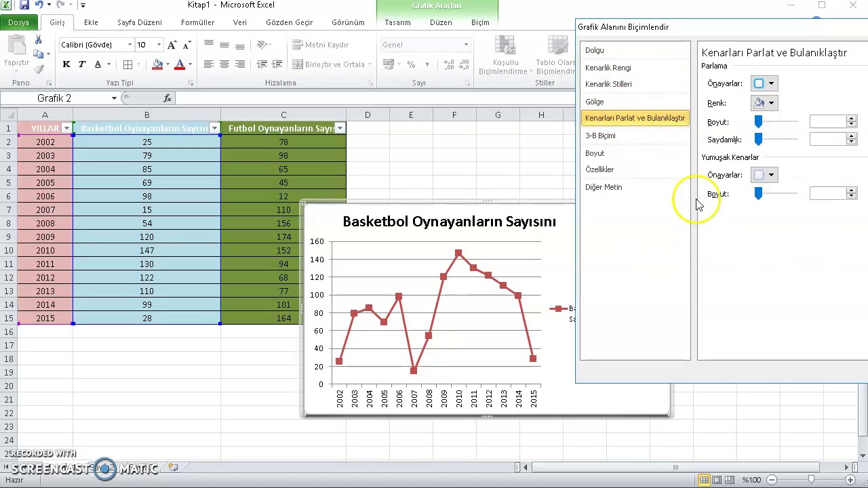Screen dimensions: 868x488
Task: Click the fill color bucket icon
Action: [157, 64]
